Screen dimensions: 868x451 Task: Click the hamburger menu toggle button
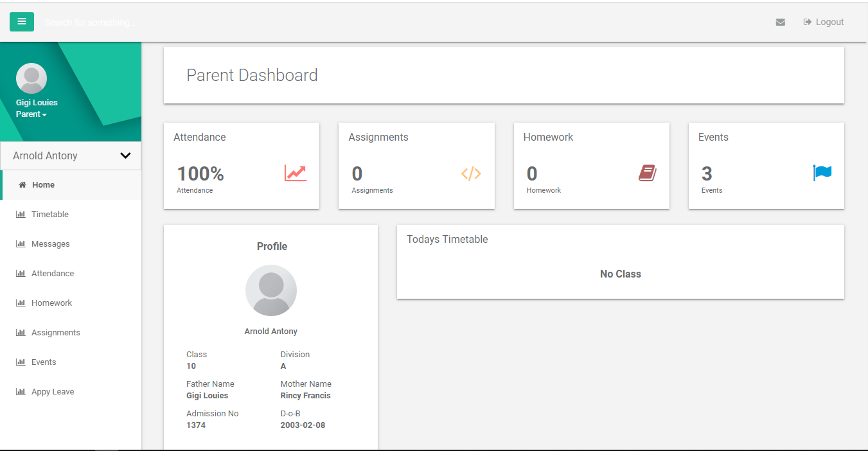(x=22, y=22)
